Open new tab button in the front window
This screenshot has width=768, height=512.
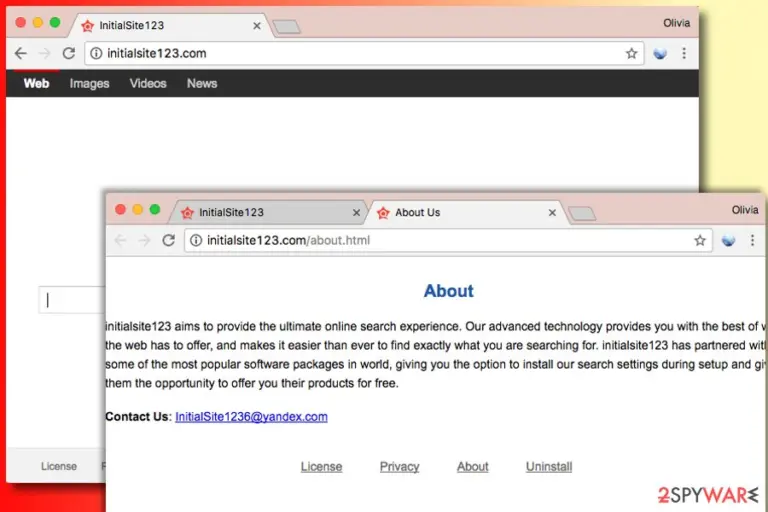coord(582,214)
